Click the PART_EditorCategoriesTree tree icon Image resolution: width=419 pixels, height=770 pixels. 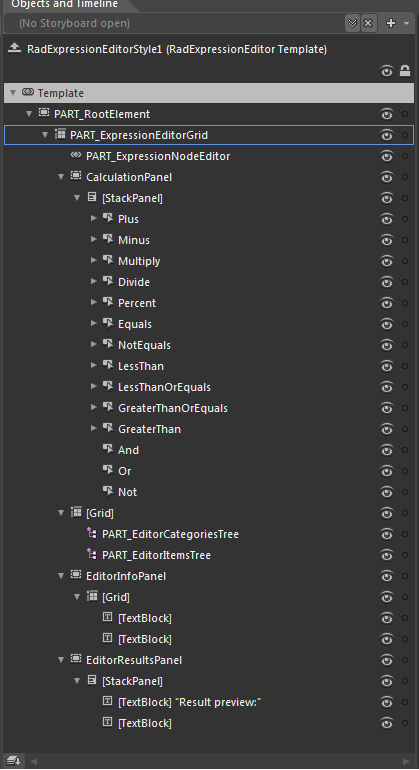pyautogui.click(x=92, y=533)
